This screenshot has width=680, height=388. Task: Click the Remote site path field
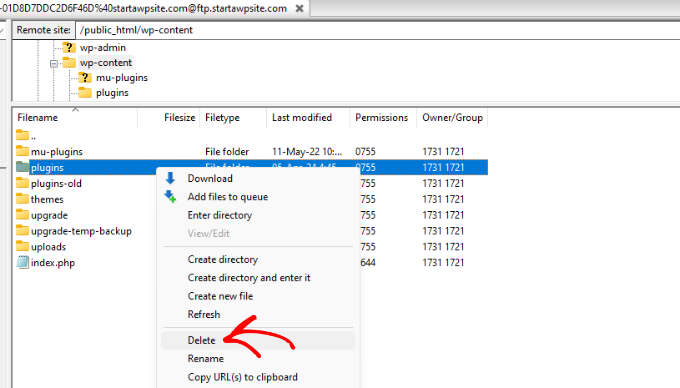[377, 30]
